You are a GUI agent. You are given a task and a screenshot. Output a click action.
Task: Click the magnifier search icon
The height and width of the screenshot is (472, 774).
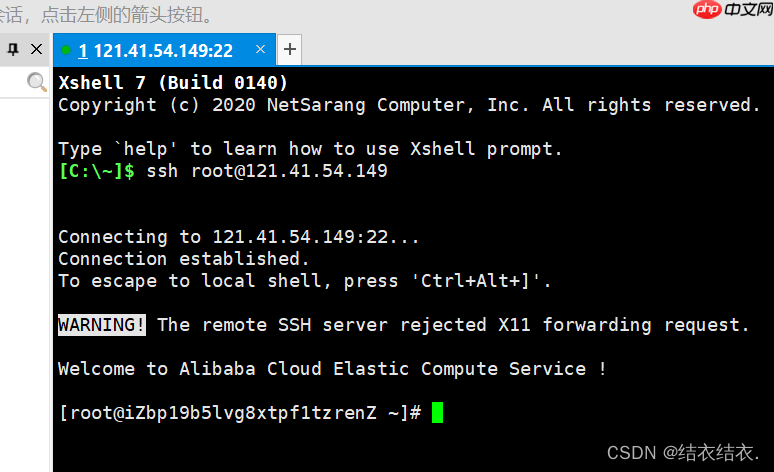[37, 83]
